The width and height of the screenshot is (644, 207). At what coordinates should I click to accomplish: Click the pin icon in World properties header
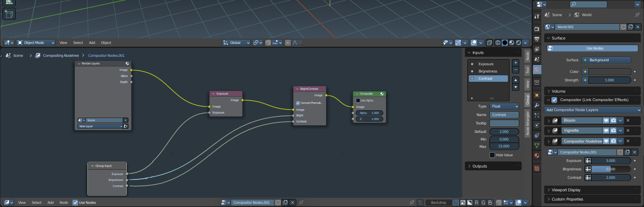[x=637, y=15]
